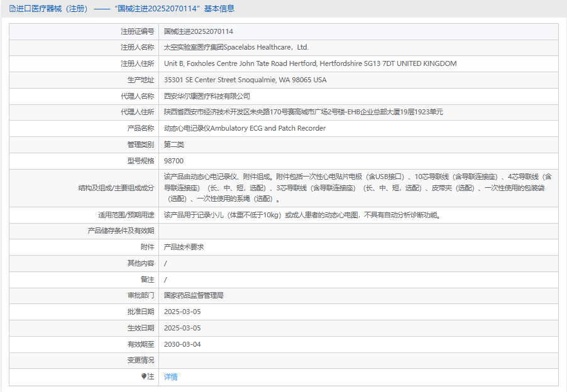Click the agent address in 陕西省西安市
This screenshot has height=392, width=567.
tap(303, 112)
